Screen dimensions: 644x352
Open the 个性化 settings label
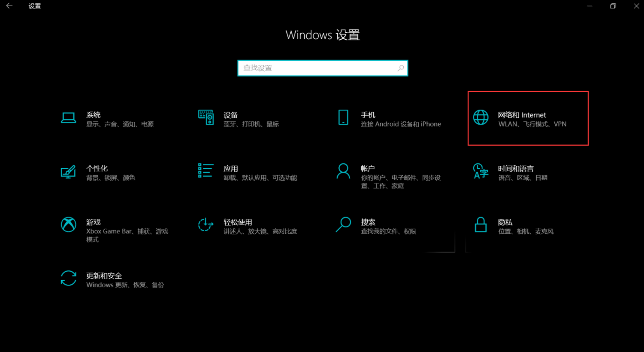pyautogui.click(x=97, y=169)
